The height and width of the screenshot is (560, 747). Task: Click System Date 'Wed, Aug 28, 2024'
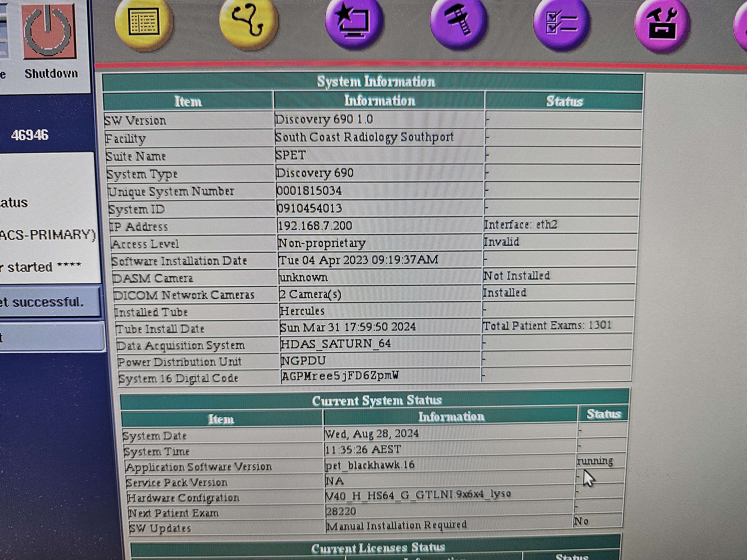tap(372, 434)
